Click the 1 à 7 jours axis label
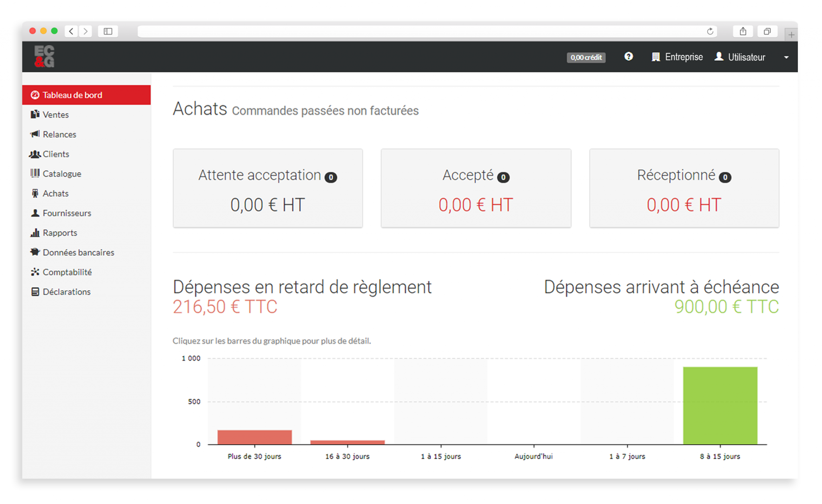822x504 pixels. (627, 456)
